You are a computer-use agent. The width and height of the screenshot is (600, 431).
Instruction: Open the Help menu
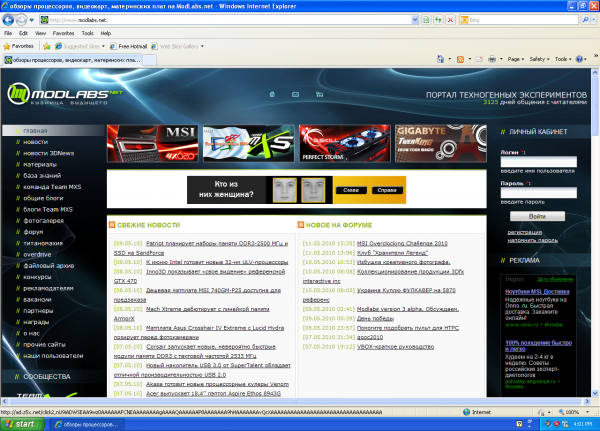pyautogui.click(x=106, y=33)
